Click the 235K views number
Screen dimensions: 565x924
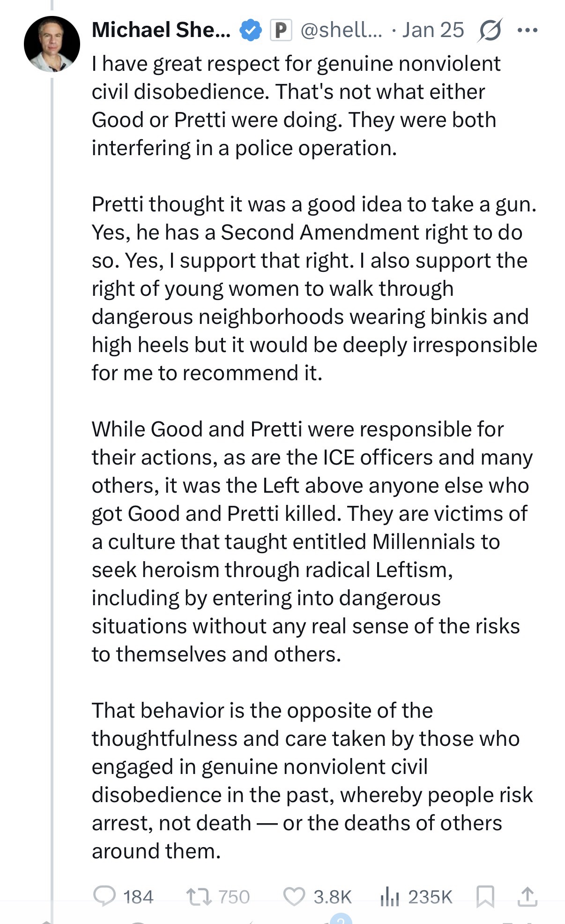[430, 897]
